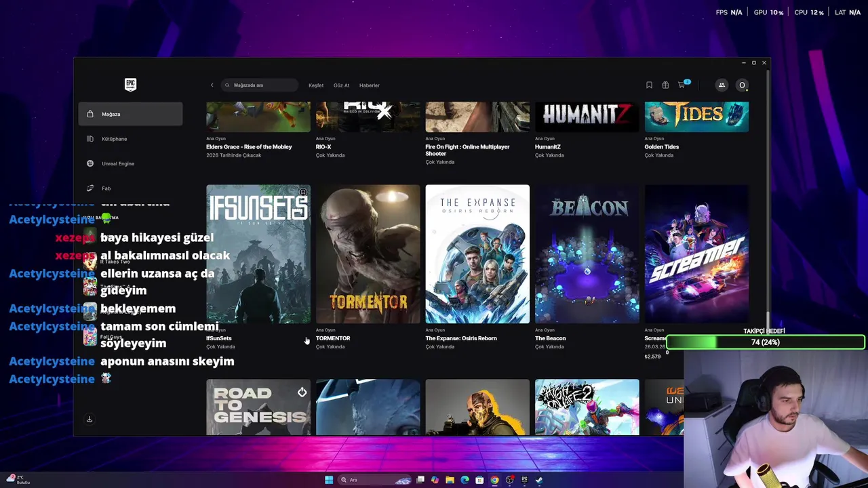Open Copilot from the taskbar
The height and width of the screenshot is (488, 868).
click(x=435, y=480)
